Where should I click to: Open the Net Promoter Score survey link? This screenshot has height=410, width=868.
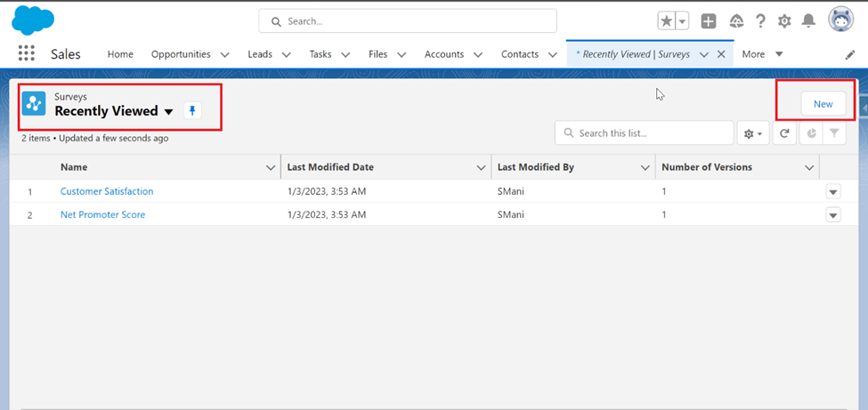102,214
